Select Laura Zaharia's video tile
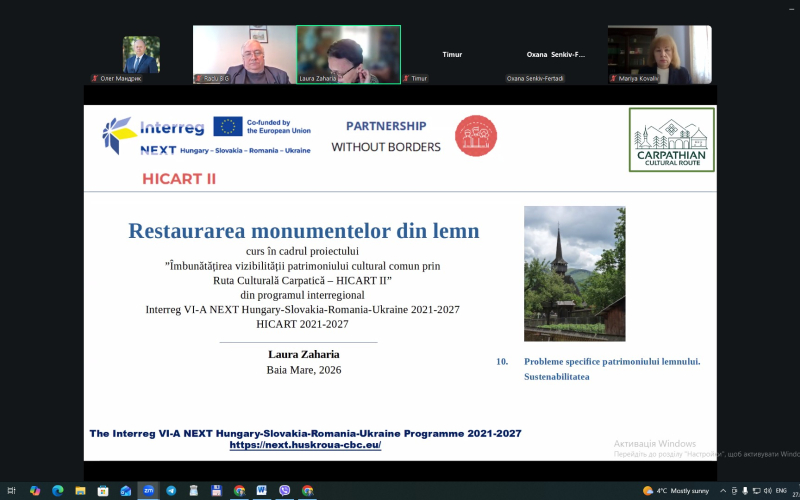This screenshot has width=800, height=500. click(x=348, y=54)
